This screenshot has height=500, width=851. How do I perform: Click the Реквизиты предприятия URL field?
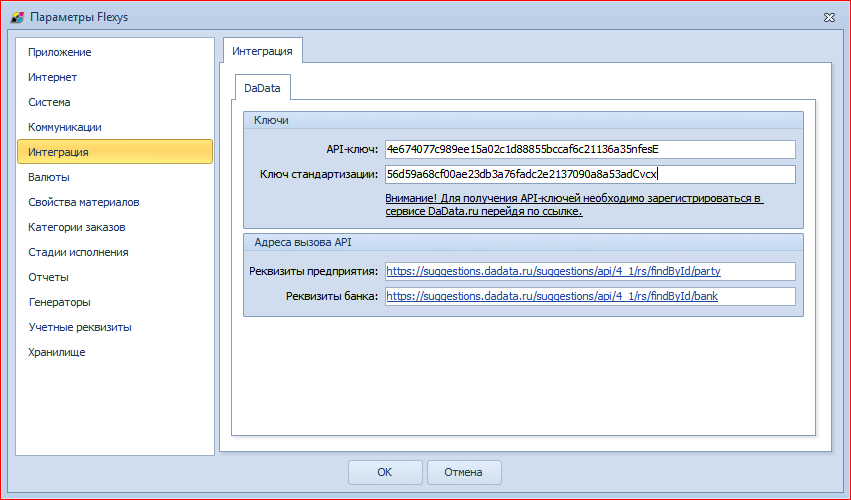[590, 271]
